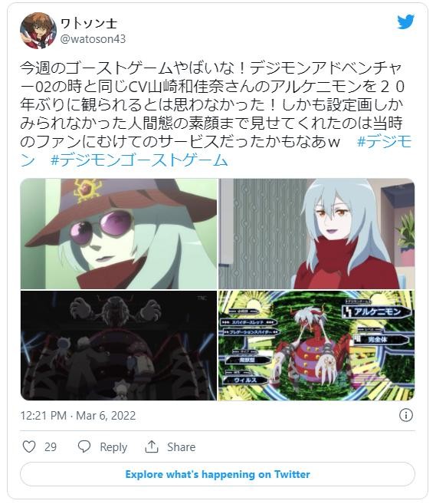Click the Twitter bird logo icon
Screen dimensions: 436x504
pos(406,22)
